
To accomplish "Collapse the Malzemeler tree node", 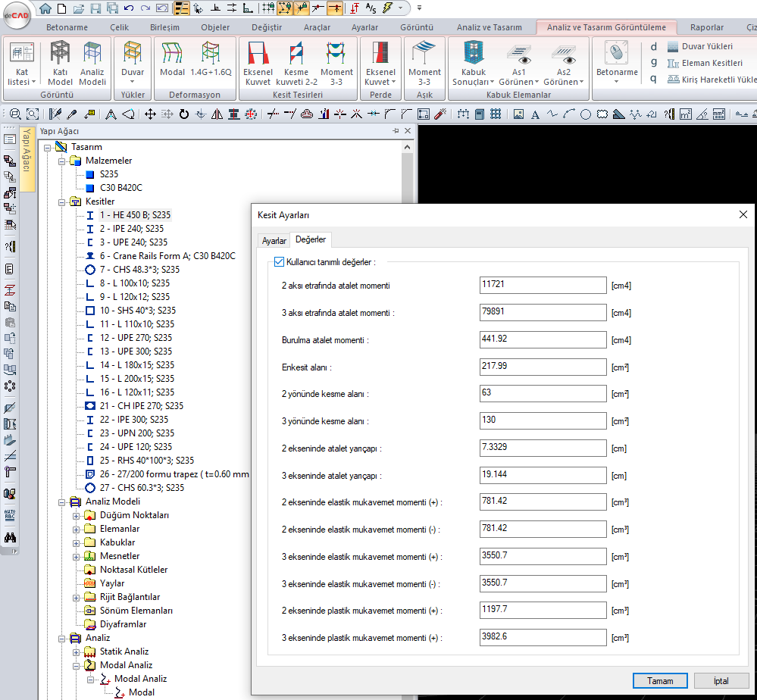I will pyautogui.click(x=62, y=161).
